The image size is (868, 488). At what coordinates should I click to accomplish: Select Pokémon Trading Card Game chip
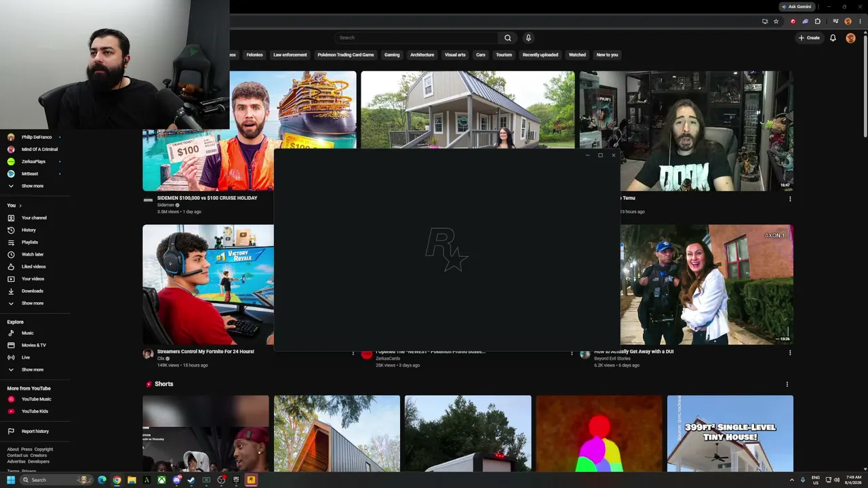point(346,55)
